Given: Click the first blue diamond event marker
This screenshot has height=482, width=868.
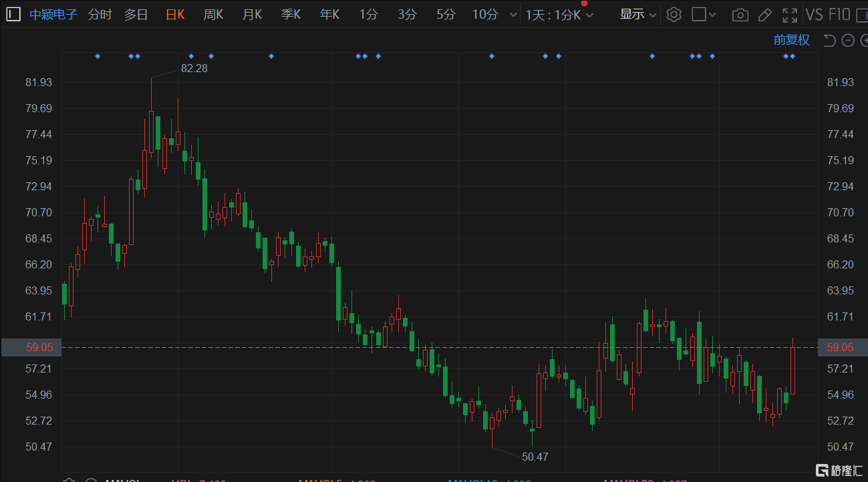Looking at the screenshot, I should (98, 56).
